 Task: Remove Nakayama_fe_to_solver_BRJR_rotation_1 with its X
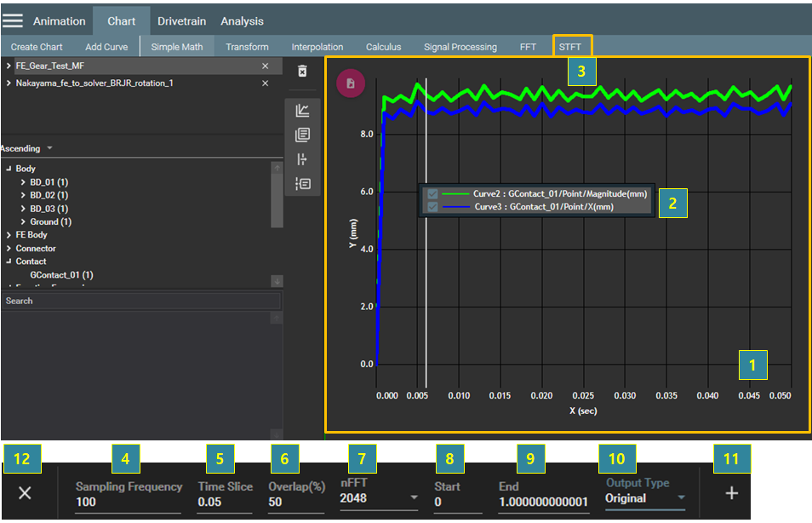tap(266, 83)
